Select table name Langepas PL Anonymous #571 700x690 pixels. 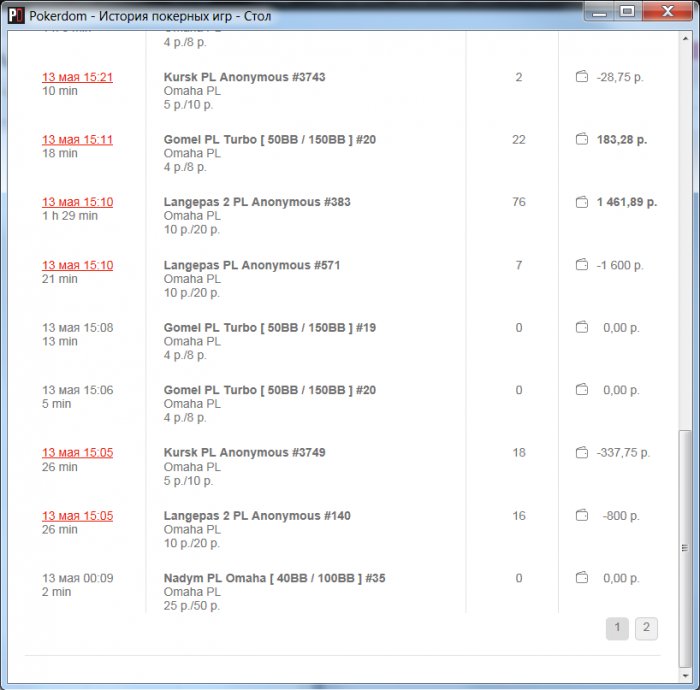pos(252,265)
